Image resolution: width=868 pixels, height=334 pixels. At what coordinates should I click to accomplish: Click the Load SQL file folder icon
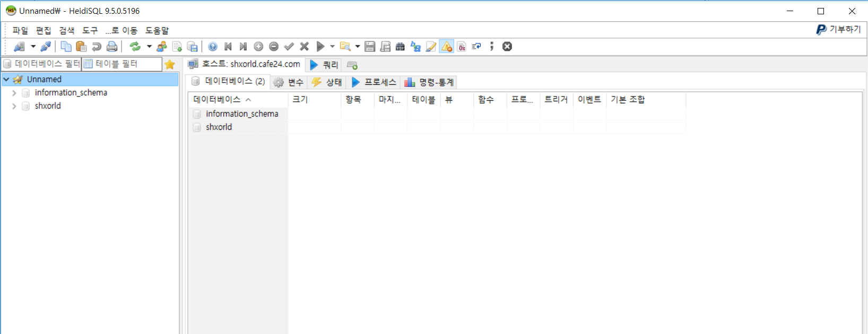345,47
